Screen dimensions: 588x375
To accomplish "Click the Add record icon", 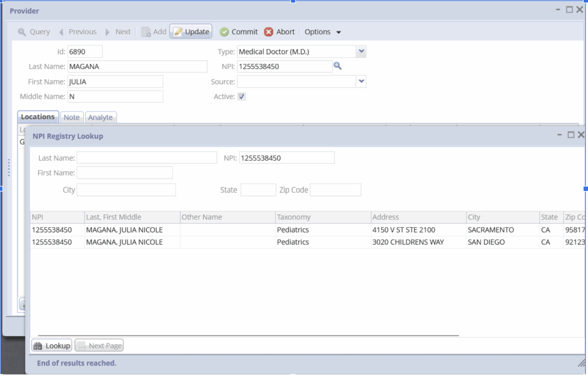I will (x=147, y=32).
